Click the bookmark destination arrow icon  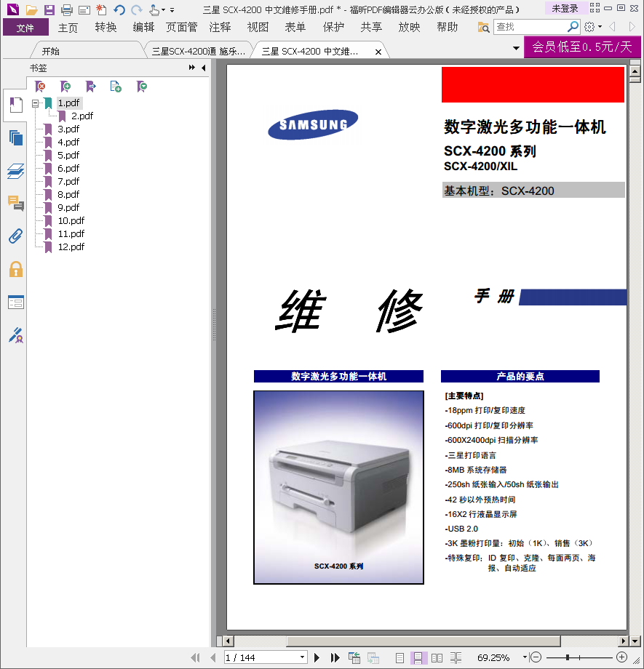(x=90, y=87)
